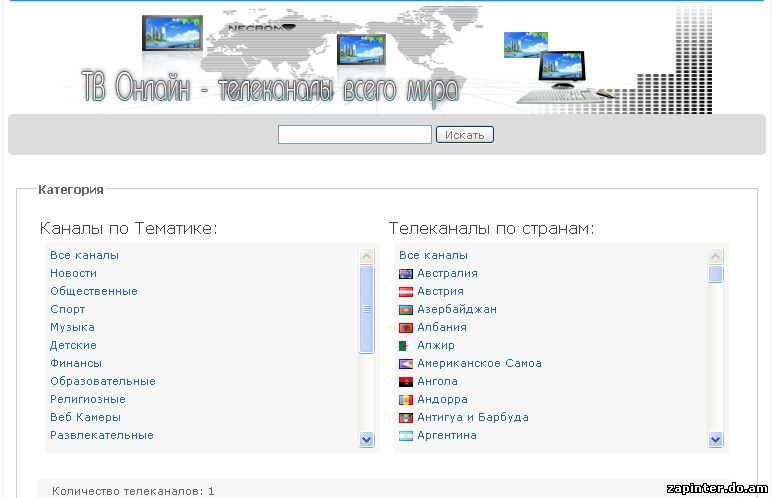
Task: Select country Аргентина
Action: tap(447, 435)
